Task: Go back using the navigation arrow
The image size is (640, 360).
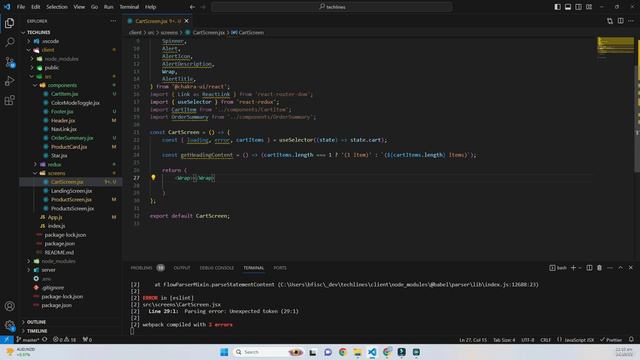Action: (x=192, y=7)
